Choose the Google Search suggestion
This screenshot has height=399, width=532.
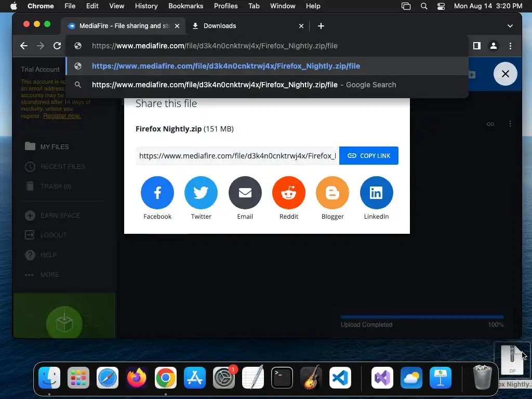267,85
